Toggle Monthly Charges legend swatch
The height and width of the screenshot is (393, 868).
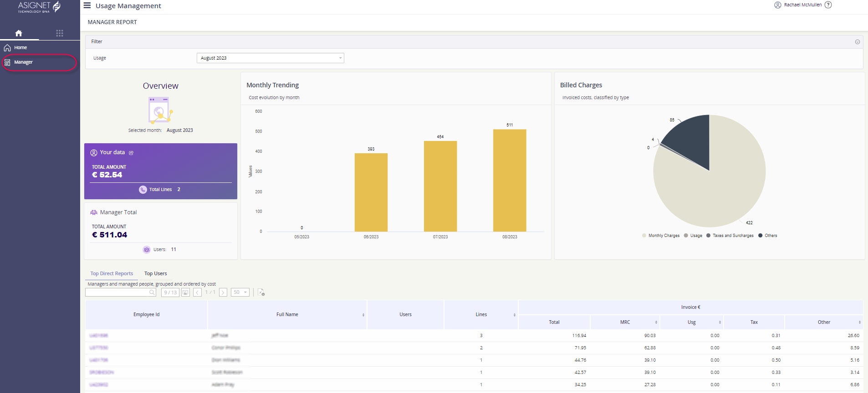point(644,236)
